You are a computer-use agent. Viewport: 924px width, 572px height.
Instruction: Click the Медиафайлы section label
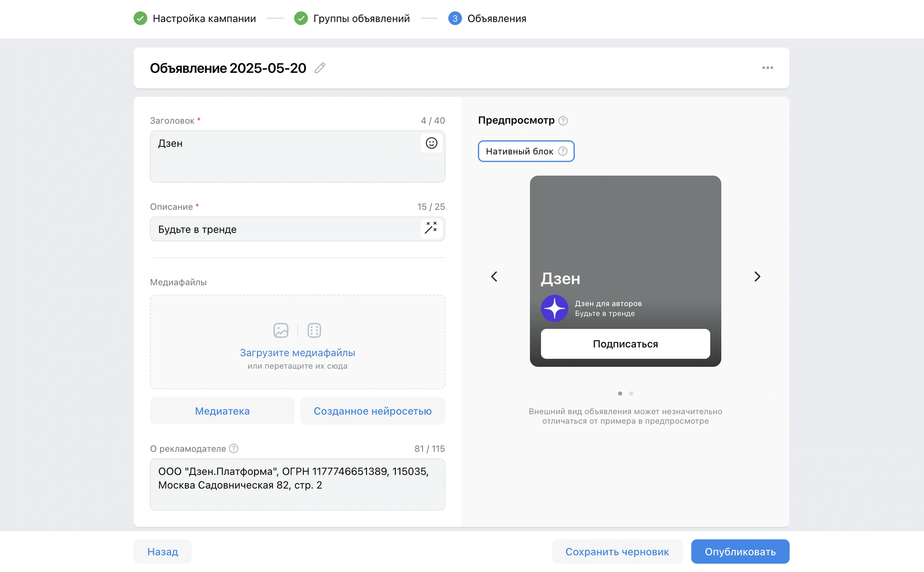(x=178, y=282)
